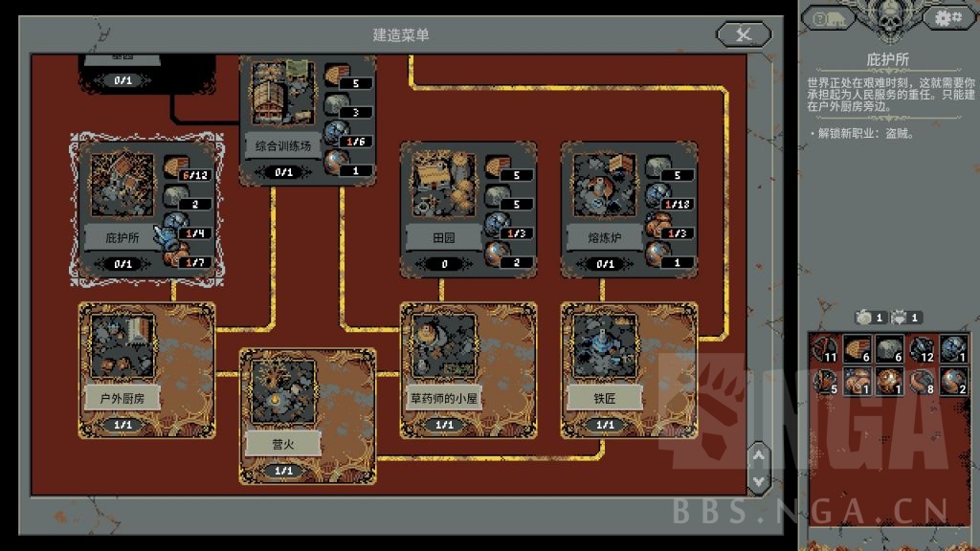This screenshot has height=551, width=980.
Task: Select the inventory item with count 12
Action: [x=922, y=349]
